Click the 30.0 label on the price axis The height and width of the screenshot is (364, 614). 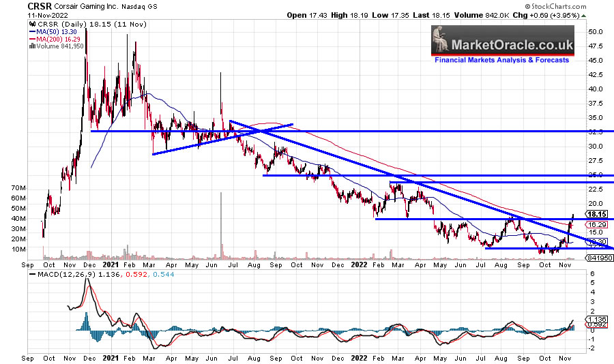[x=595, y=147]
